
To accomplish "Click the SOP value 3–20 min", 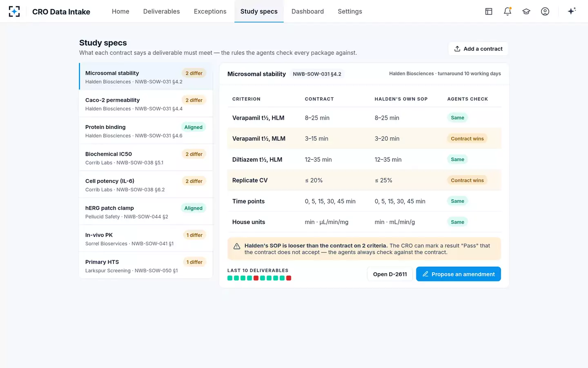I will (x=387, y=139).
